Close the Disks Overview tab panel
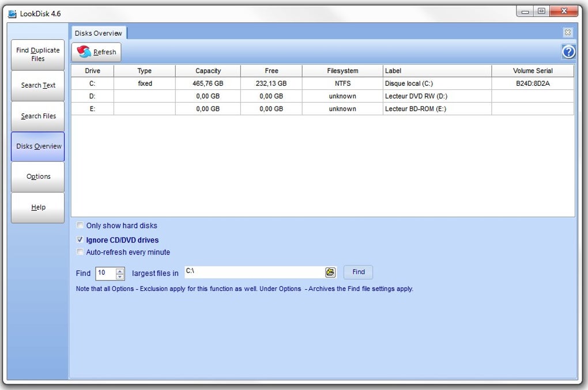 pos(568,33)
